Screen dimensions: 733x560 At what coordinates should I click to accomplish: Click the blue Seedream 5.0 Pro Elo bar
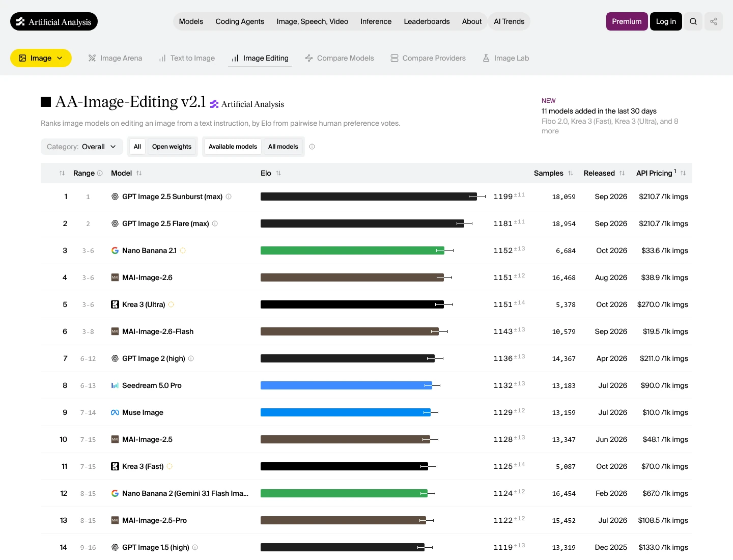[x=346, y=385]
